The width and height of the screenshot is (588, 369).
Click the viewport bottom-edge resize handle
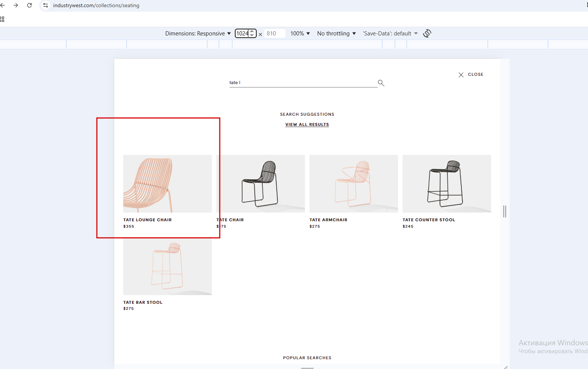(x=307, y=368)
